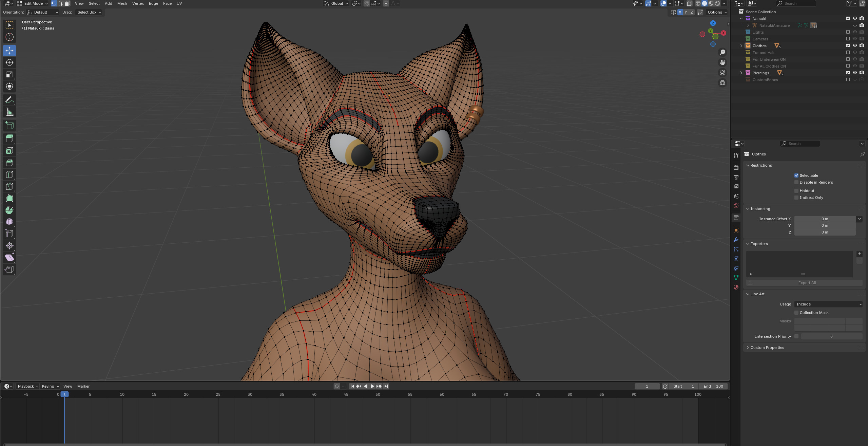
Task: Open the Options dropdown in viewport header
Action: (x=717, y=12)
